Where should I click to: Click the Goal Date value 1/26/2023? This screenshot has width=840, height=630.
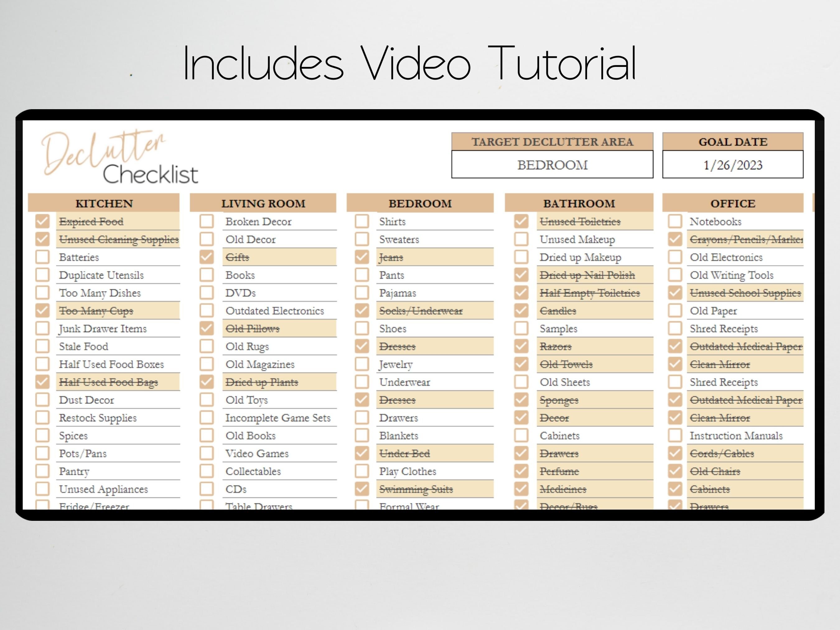tap(733, 165)
